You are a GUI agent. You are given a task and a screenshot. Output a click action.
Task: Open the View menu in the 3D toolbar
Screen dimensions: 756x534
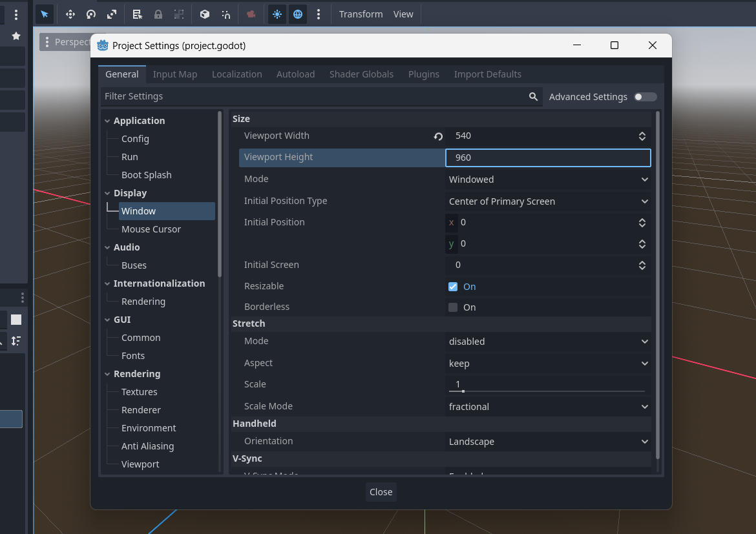pyautogui.click(x=403, y=14)
